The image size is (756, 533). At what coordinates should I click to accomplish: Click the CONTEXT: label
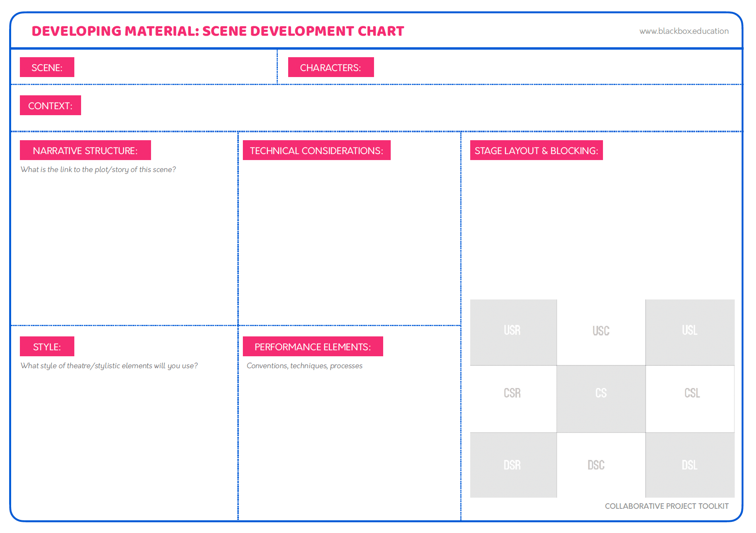(50, 105)
